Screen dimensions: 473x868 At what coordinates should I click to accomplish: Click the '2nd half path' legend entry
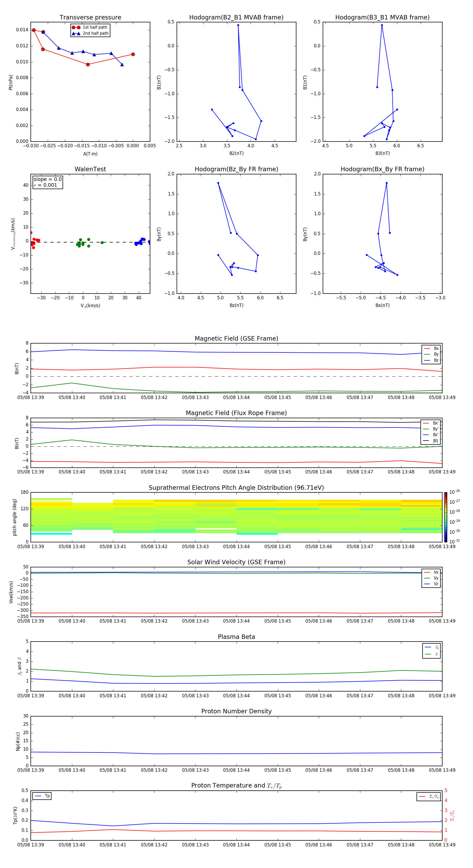coord(90,33)
